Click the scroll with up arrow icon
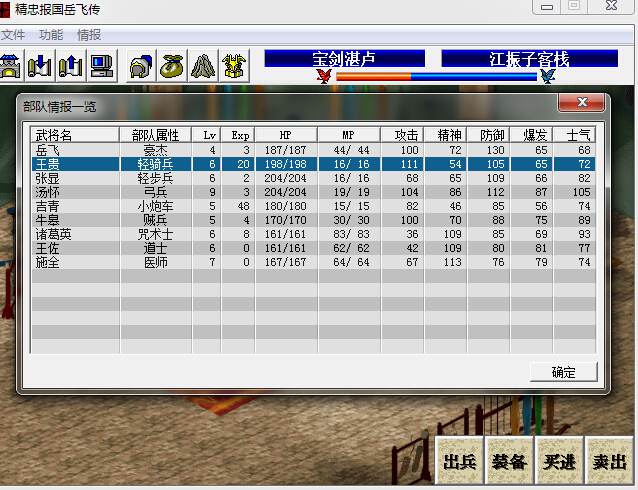The width and height of the screenshot is (638, 490). [70, 66]
